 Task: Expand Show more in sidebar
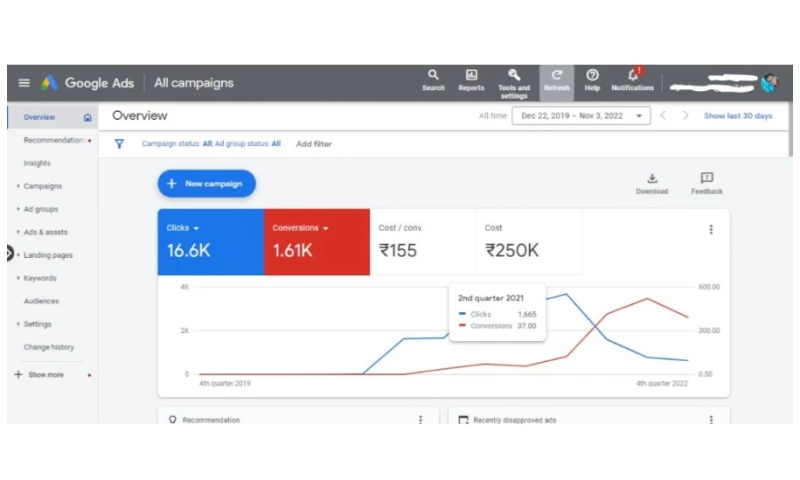[45, 375]
